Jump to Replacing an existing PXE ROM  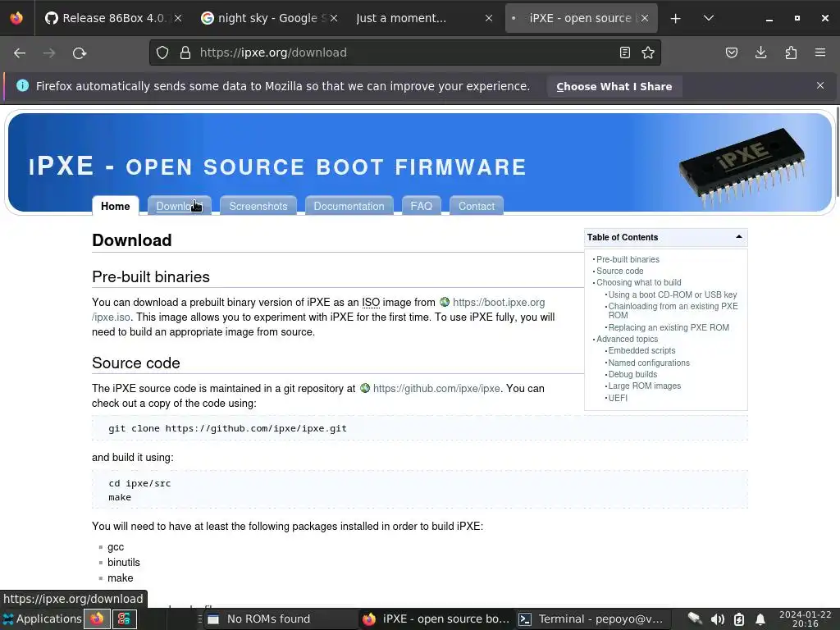tap(669, 327)
